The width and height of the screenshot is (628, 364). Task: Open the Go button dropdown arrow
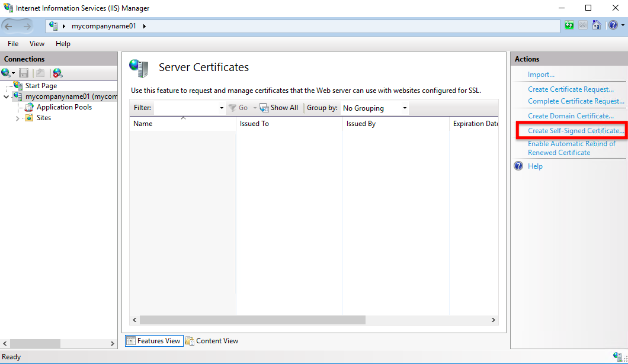(x=255, y=108)
